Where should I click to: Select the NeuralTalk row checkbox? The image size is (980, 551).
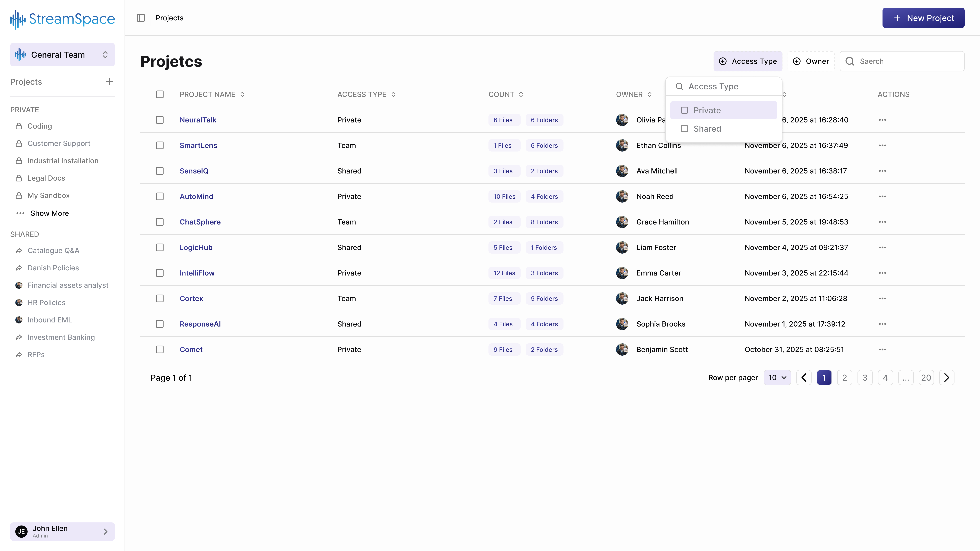coord(159,120)
